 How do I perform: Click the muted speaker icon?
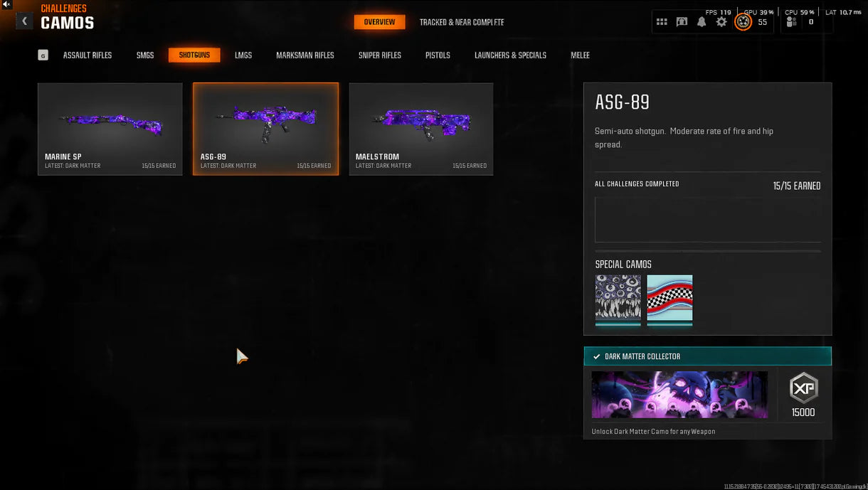[x=7, y=5]
